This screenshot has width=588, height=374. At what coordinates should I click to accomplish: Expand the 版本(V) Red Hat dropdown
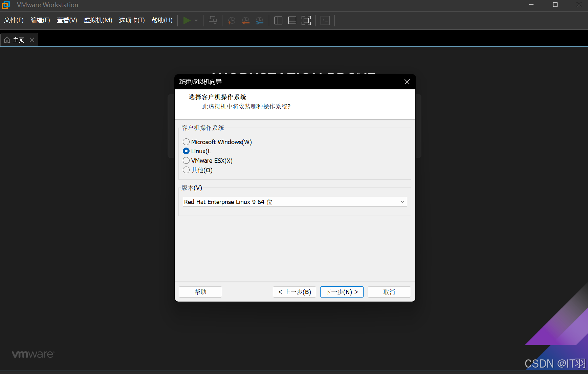pyautogui.click(x=295, y=202)
